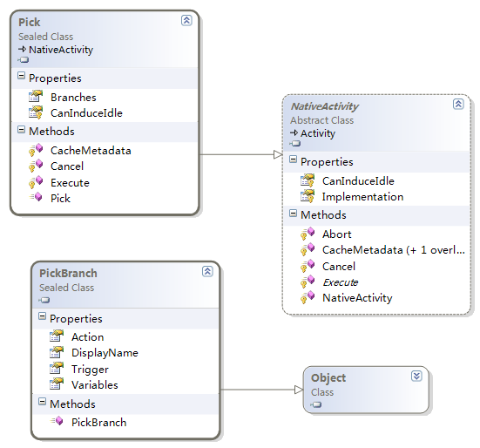The height and width of the screenshot is (448, 480).
Task: Collapse Methods section in PickBranch class
Action: (42, 402)
